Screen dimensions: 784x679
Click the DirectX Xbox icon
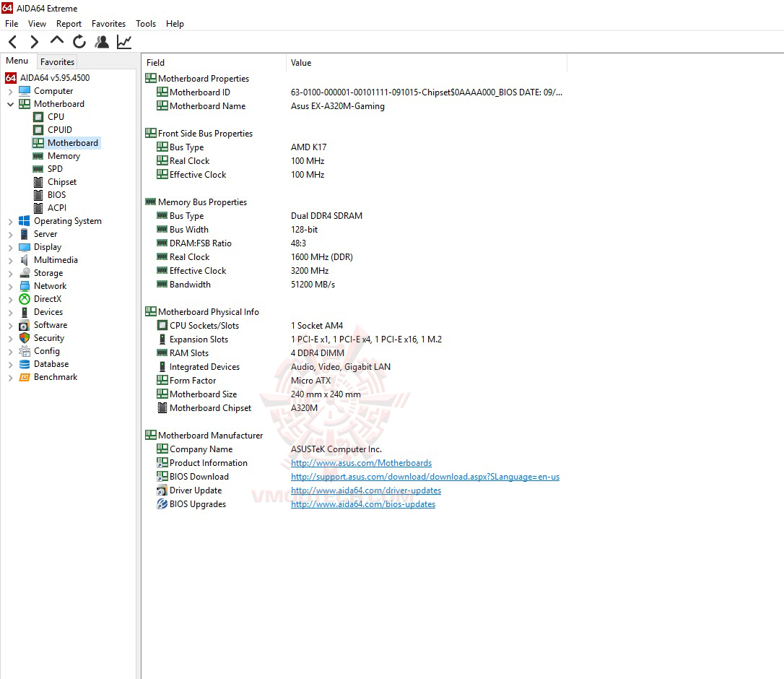coord(25,299)
